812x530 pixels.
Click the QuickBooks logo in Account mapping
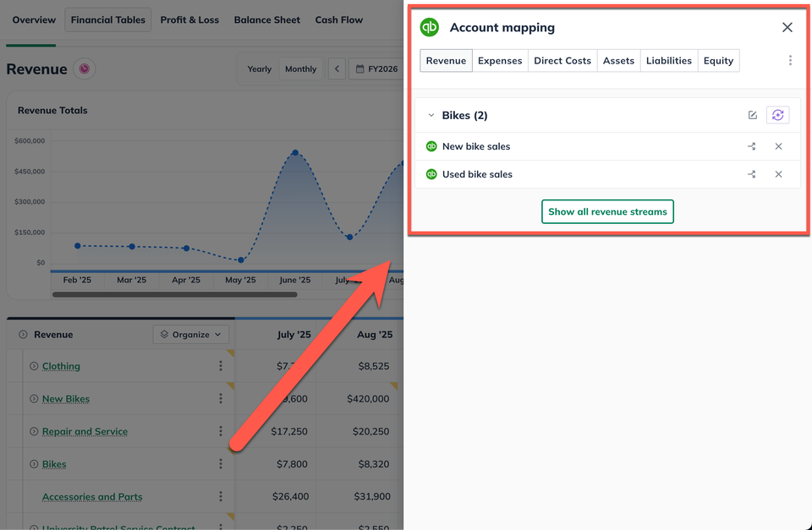(430, 27)
